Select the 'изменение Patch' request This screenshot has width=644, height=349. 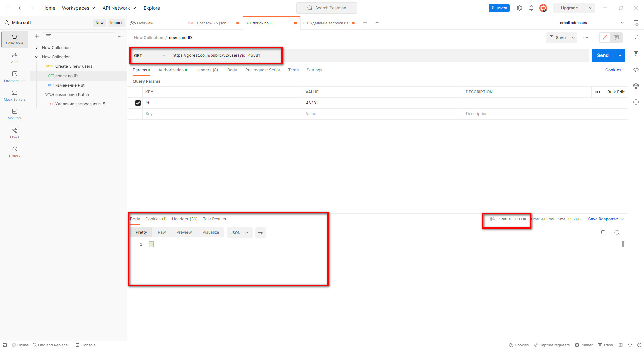pyautogui.click(x=72, y=95)
